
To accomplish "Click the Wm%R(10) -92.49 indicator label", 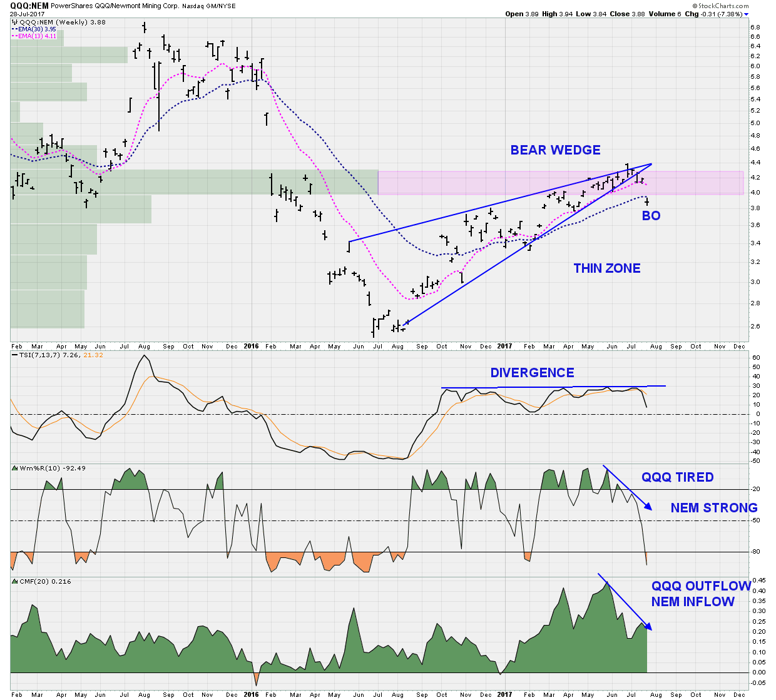I will pyautogui.click(x=53, y=468).
